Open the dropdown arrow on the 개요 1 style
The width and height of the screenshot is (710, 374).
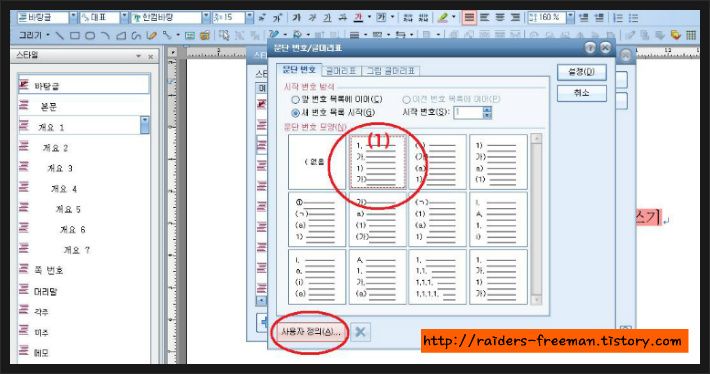(144, 125)
